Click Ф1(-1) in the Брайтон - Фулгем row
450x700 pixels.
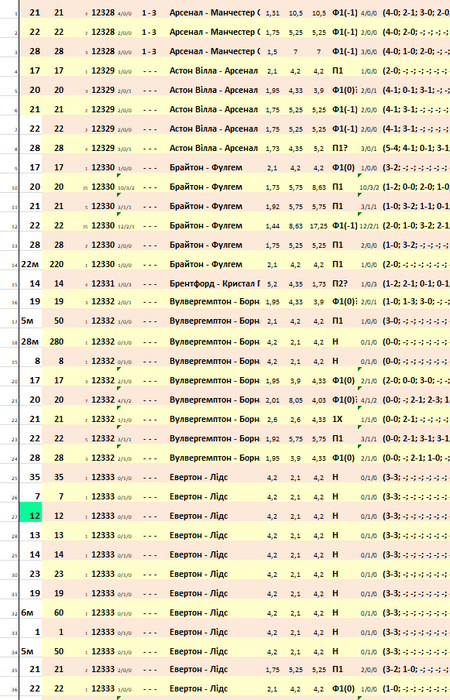pos(345,226)
